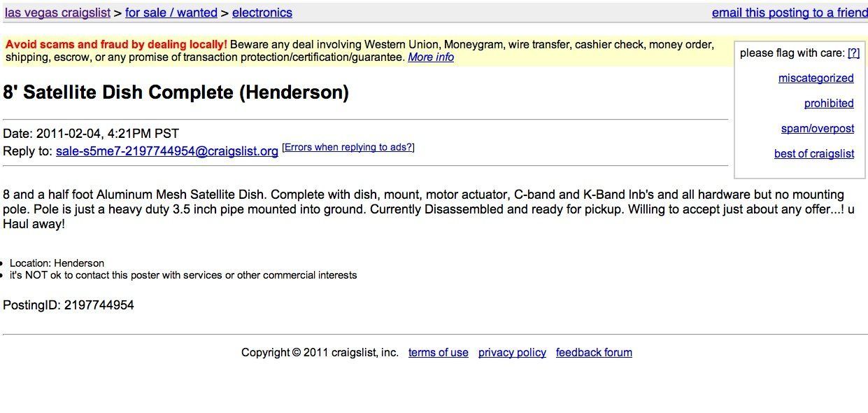
Task: Open the More info scam warning link
Action: [431, 57]
